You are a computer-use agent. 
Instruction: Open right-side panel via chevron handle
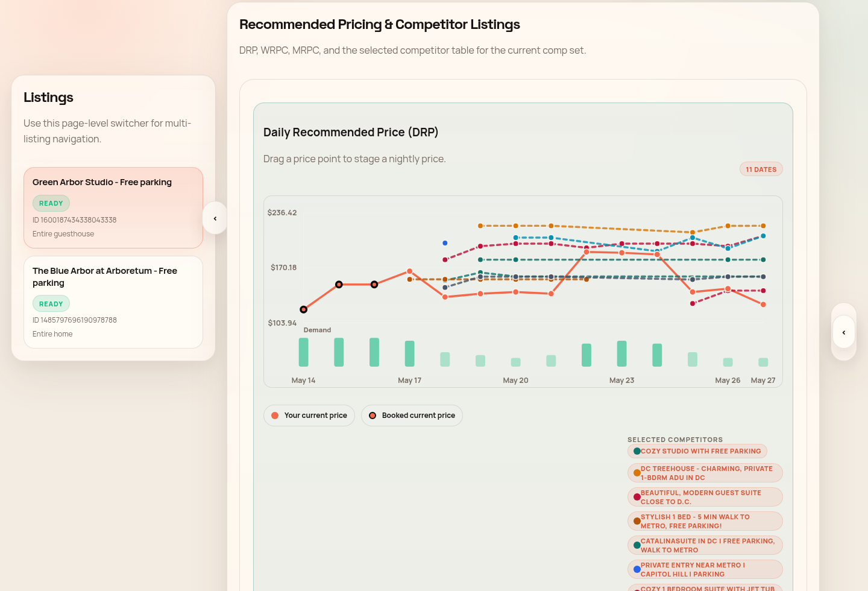(x=843, y=332)
